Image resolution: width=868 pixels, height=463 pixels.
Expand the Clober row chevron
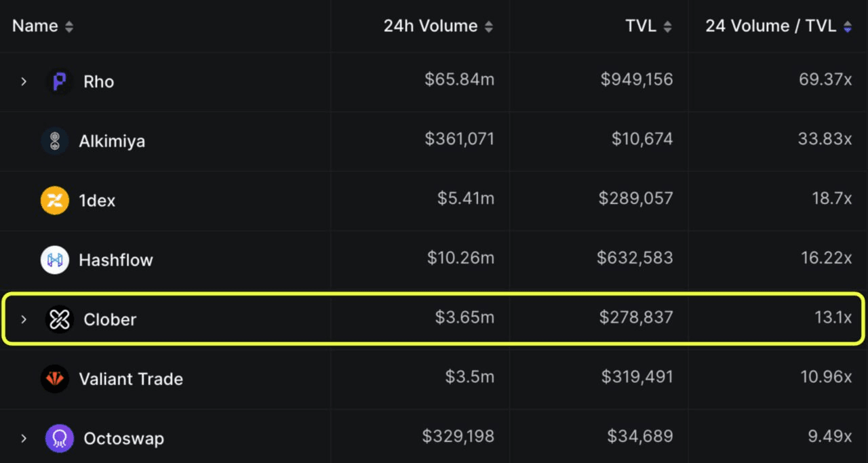tap(24, 319)
